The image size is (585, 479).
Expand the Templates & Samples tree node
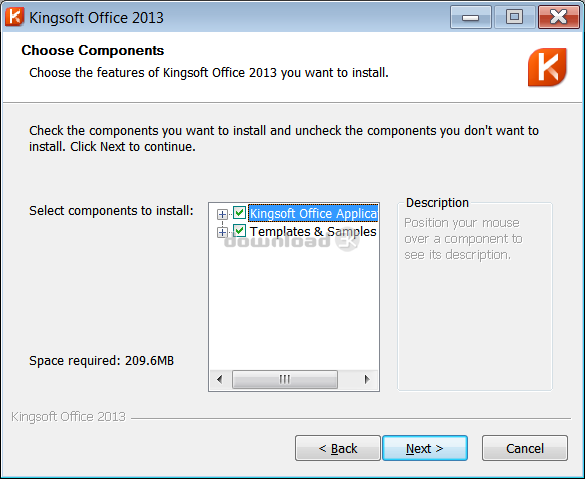point(222,232)
